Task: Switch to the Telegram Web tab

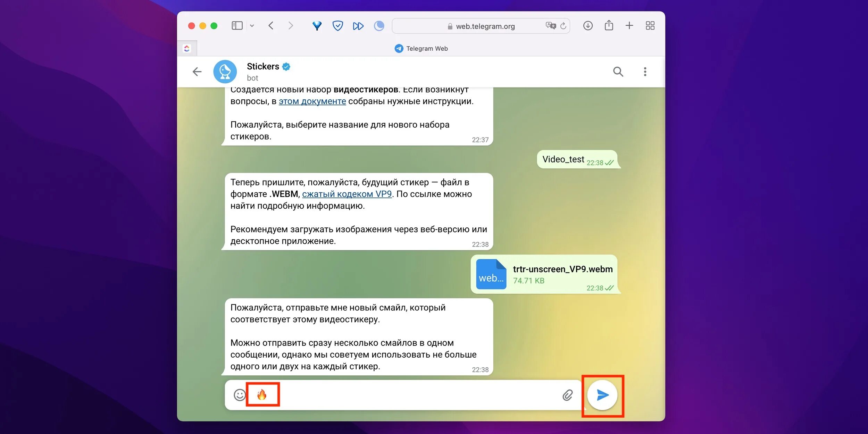Action: point(421,49)
